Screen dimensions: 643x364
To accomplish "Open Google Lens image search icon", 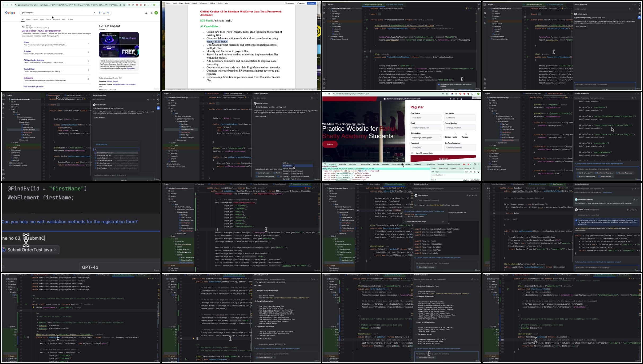I will pyautogui.click(x=104, y=13).
